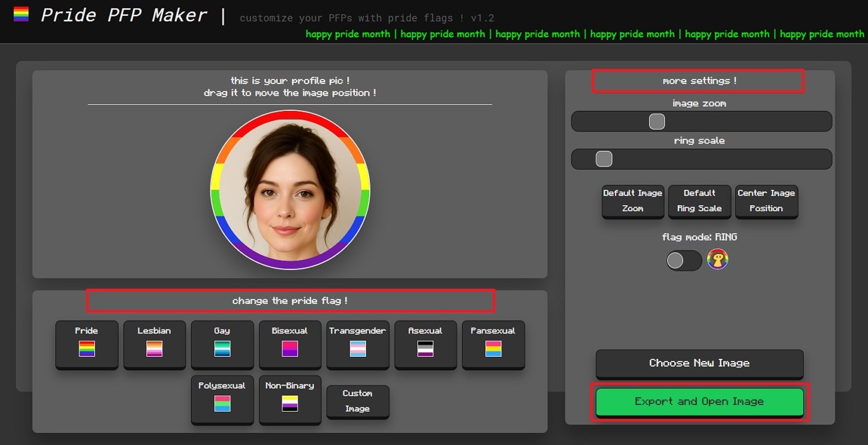Click the 'flag mode: RING' label
Viewport: 868px width, 445px height.
pos(700,237)
